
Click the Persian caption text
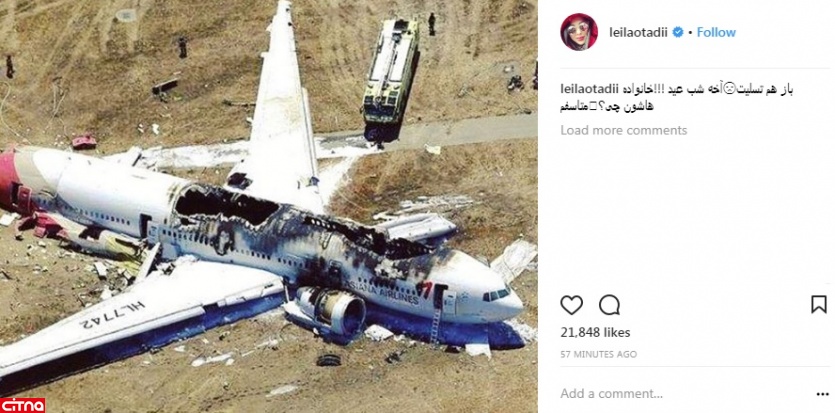(677, 97)
